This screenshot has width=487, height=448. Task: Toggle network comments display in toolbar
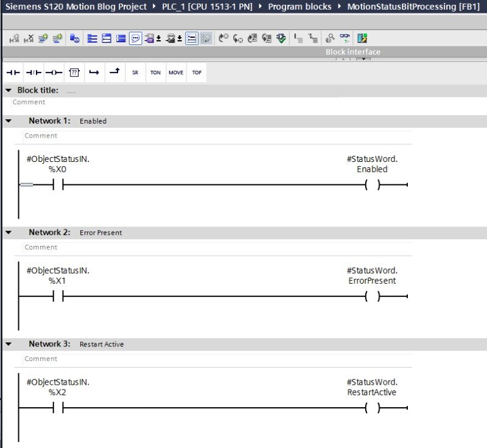click(x=135, y=38)
